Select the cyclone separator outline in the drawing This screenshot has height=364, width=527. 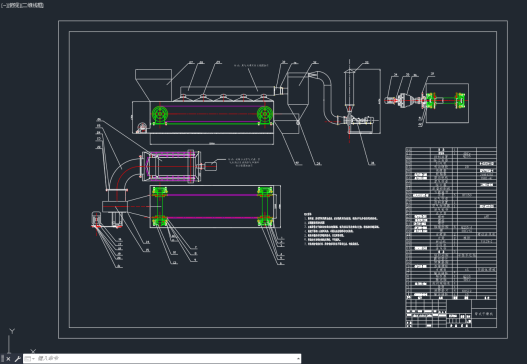coord(298,97)
